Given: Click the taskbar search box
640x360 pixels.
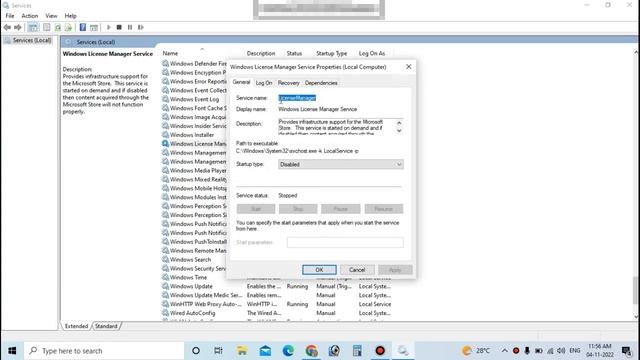Looking at the screenshot, I should point(104,351).
